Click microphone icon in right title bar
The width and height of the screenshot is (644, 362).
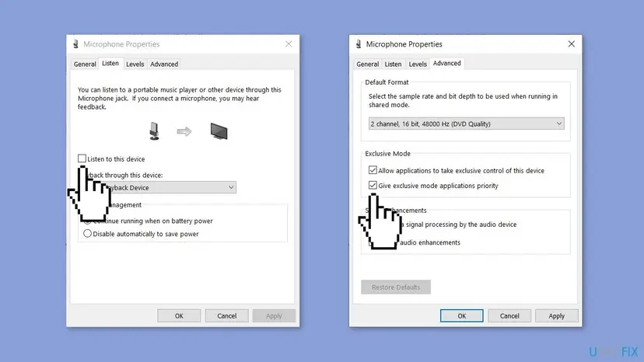358,44
